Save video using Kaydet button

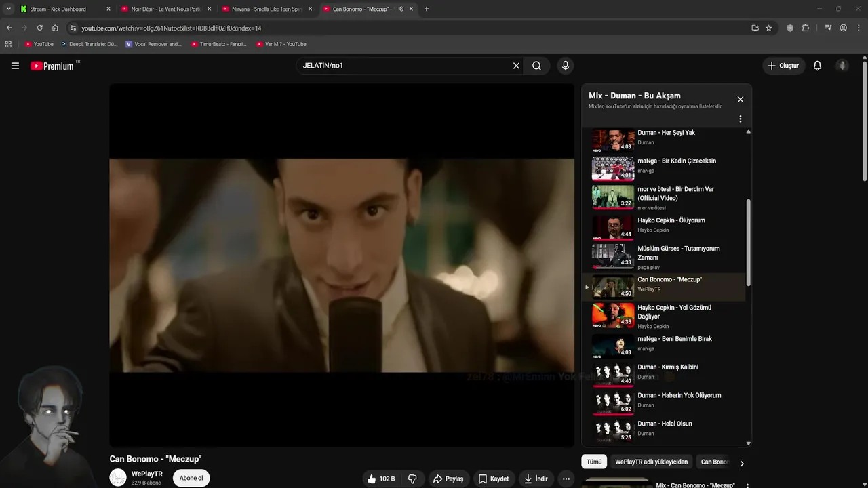tap(493, 479)
